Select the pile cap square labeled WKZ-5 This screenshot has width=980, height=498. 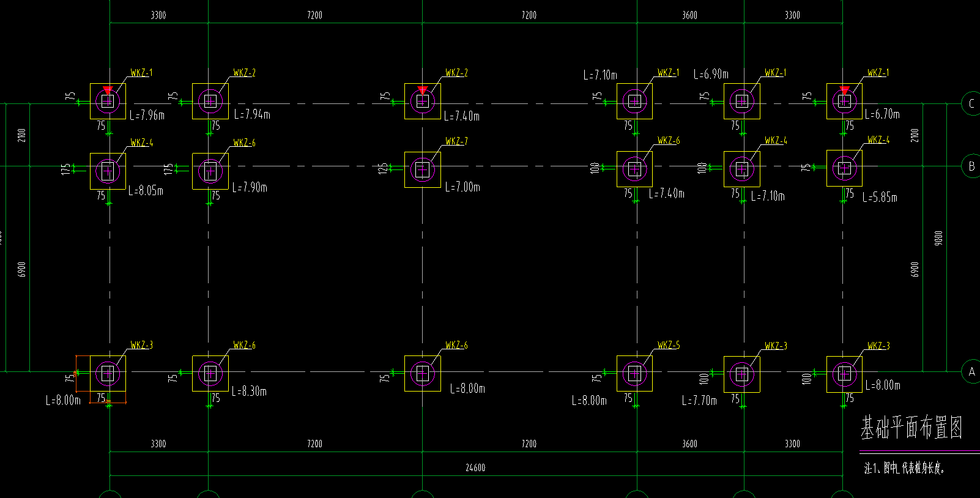tap(634, 373)
